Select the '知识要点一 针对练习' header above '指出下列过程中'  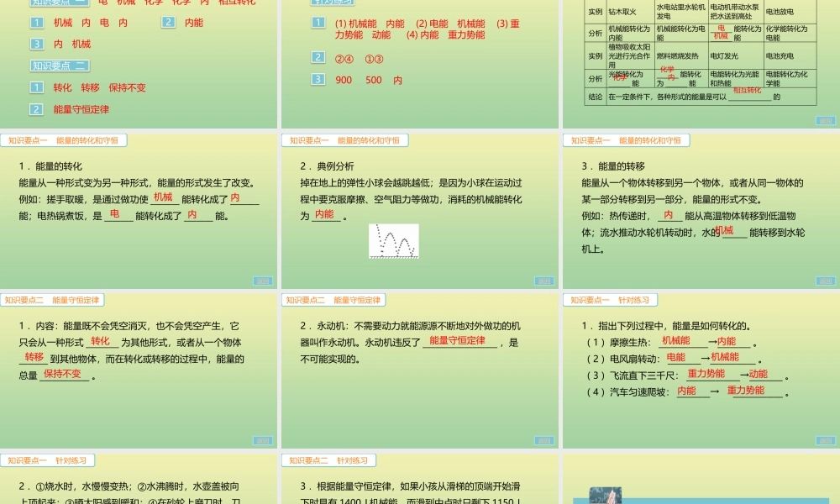(610, 300)
